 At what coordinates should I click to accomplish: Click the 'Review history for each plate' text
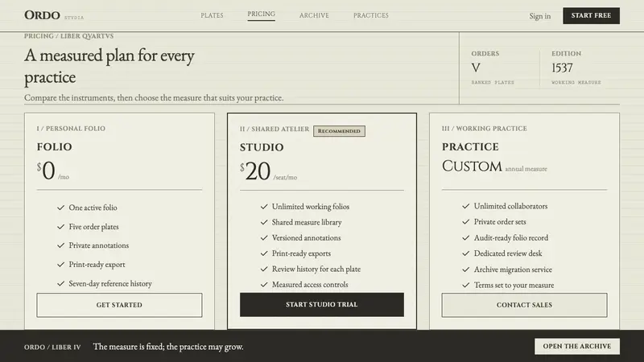click(x=316, y=269)
